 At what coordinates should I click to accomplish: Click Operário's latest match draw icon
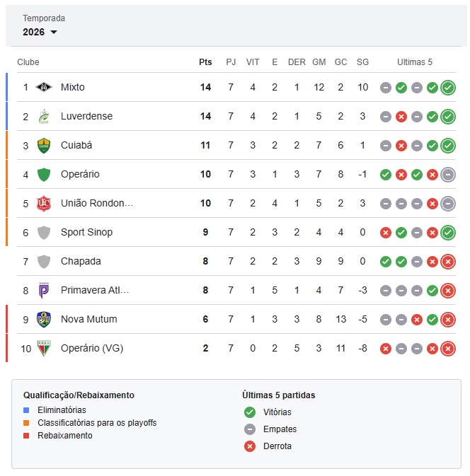pos(447,175)
